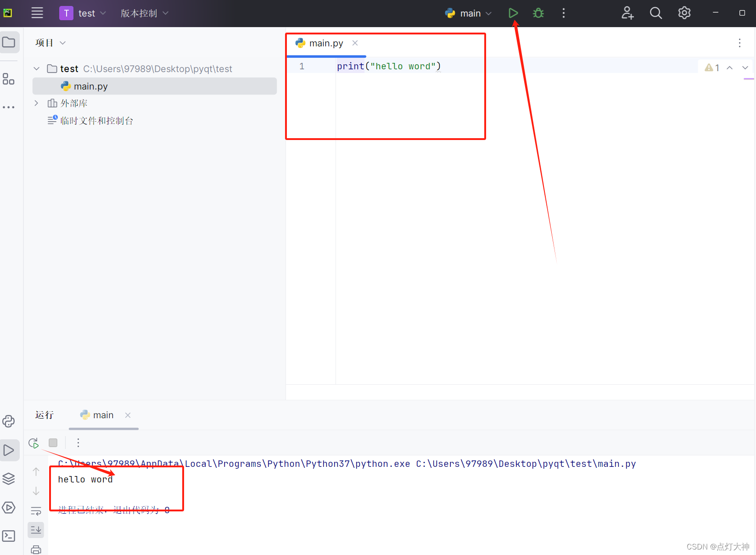Click line number 1 in gutter
756x555 pixels.
click(x=302, y=66)
